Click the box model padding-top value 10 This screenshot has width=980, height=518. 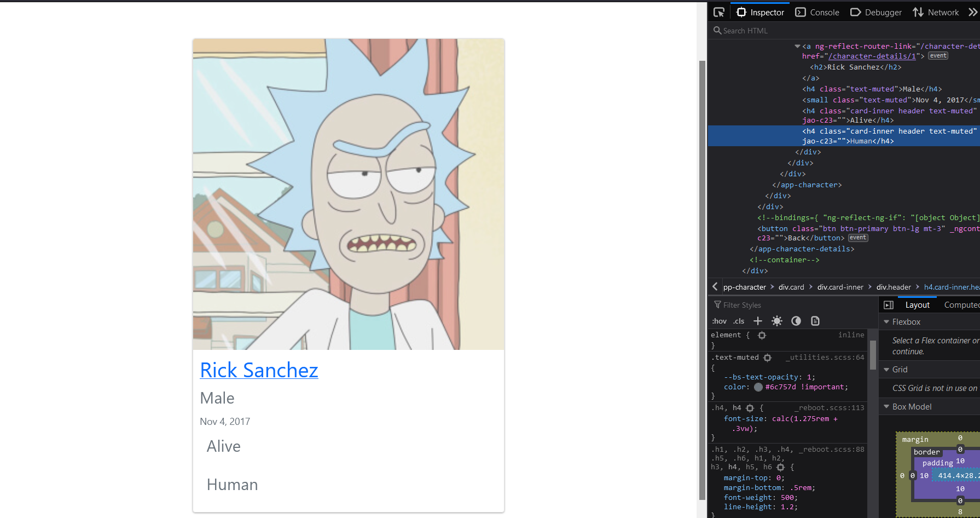coord(960,461)
